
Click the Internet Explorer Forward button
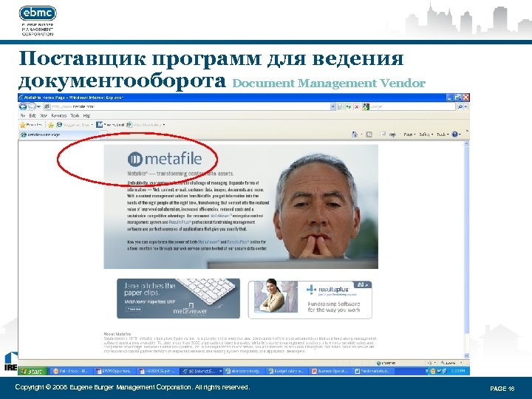[x=32, y=106]
